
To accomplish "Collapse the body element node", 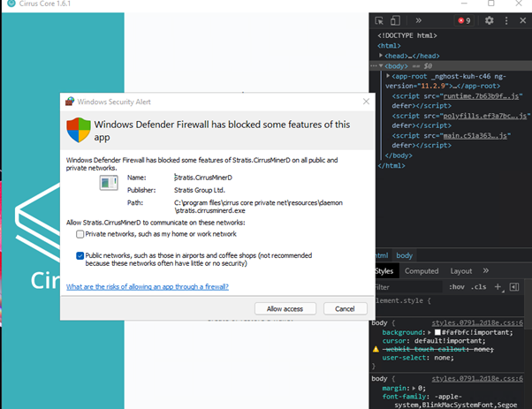I will [381, 65].
